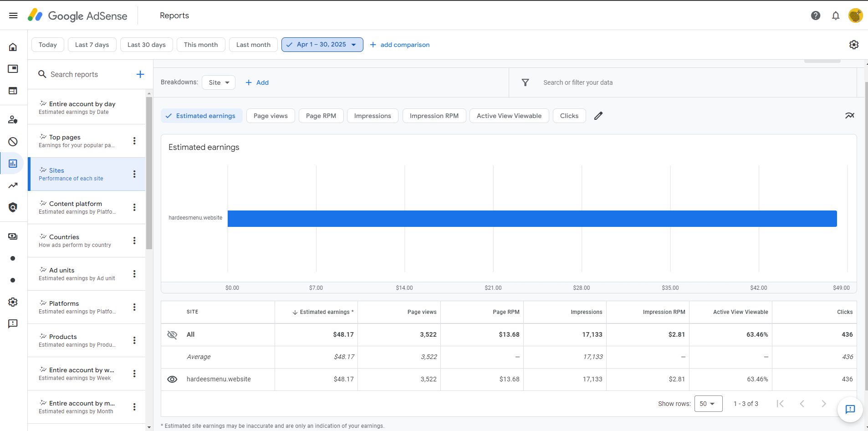This screenshot has width=868, height=431.
Task: Open options for Countries report
Action: [x=134, y=241]
